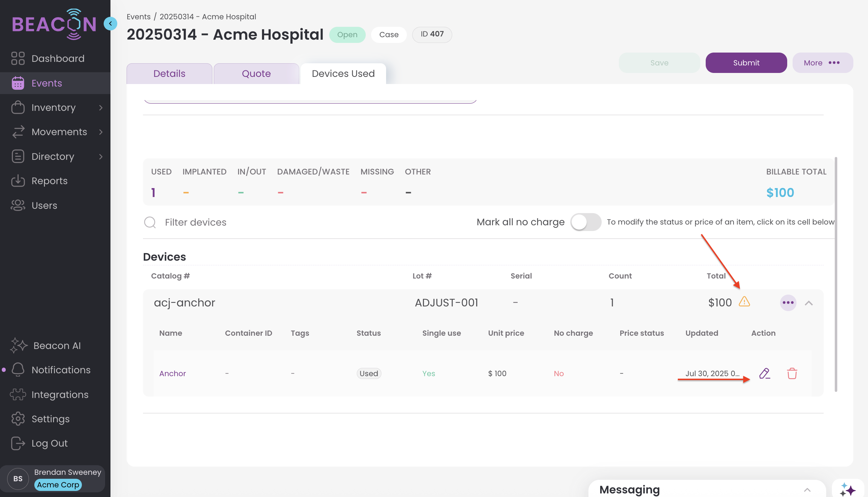Click the pencil edit icon for Anchor
The width and height of the screenshot is (868, 497).
pos(764,373)
